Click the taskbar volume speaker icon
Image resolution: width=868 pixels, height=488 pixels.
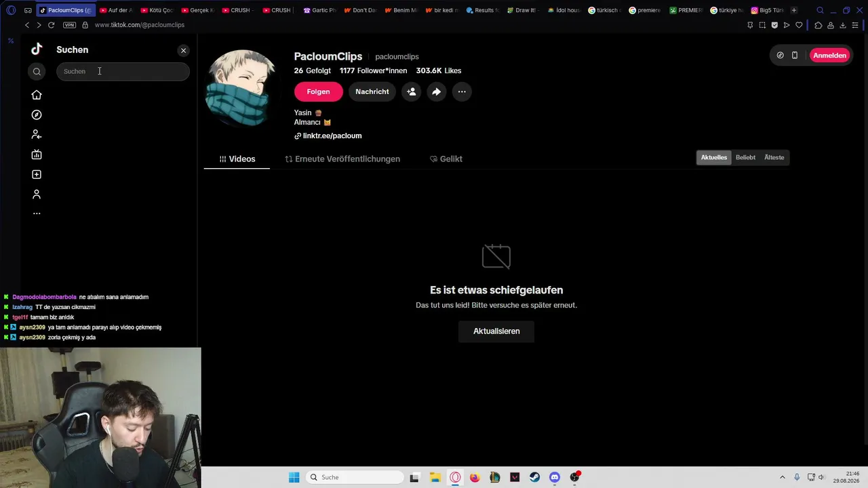[x=821, y=477]
